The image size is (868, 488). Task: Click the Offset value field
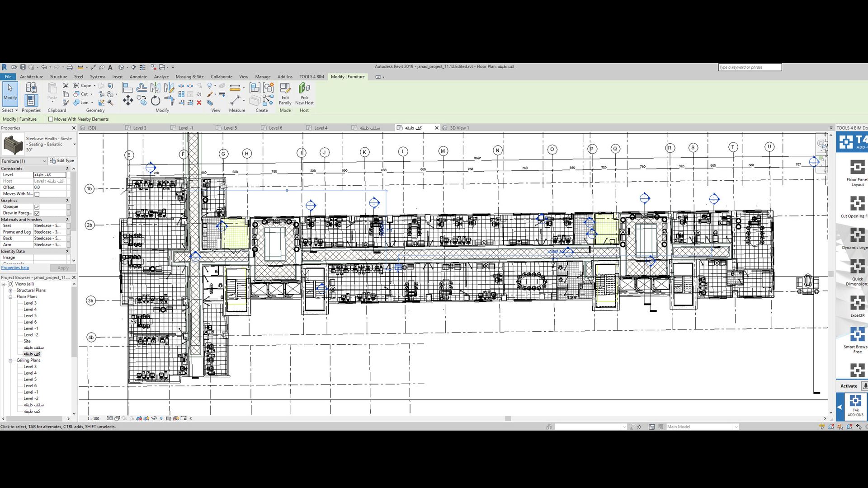(x=50, y=188)
